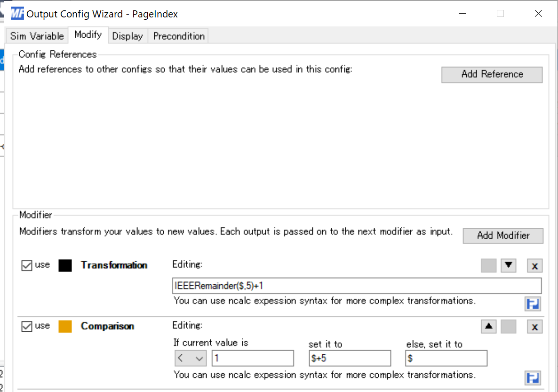Go to the Precondition tab
The width and height of the screenshot is (558, 392).
tap(179, 36)
